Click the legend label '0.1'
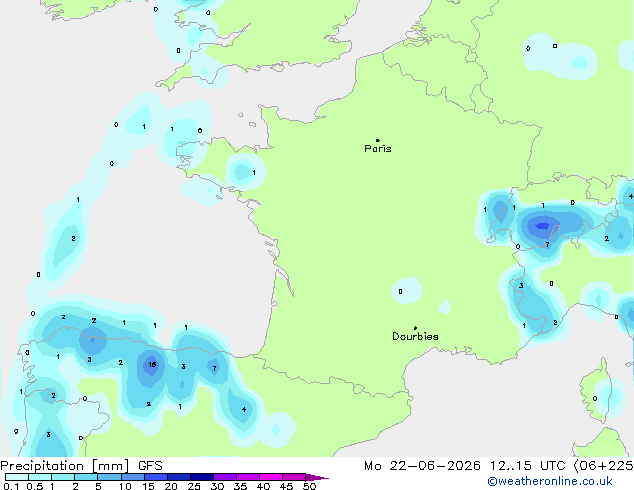 [x=11, y=486]
